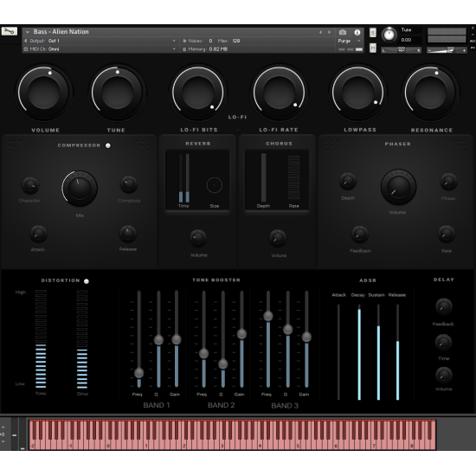Click the LO-FI BITS knob
Screen dimensions: 476x476
(x=198, y=93)
